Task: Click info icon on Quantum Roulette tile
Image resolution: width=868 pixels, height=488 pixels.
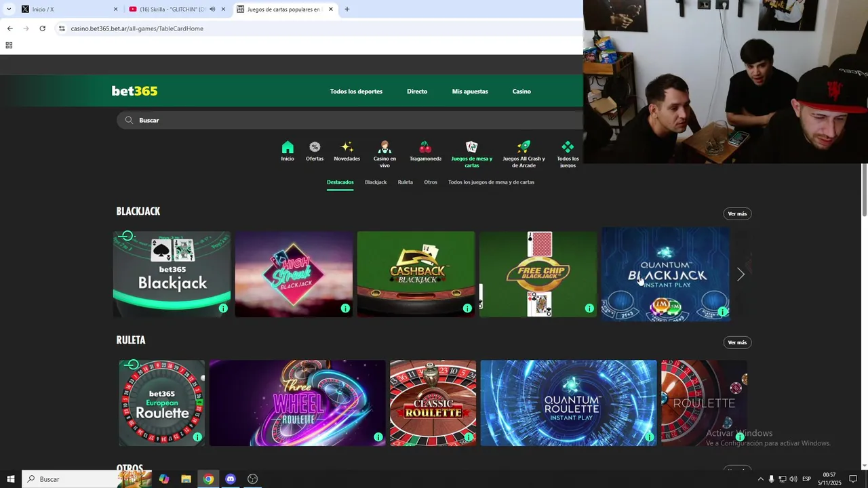Action: (x=650, y=437)
